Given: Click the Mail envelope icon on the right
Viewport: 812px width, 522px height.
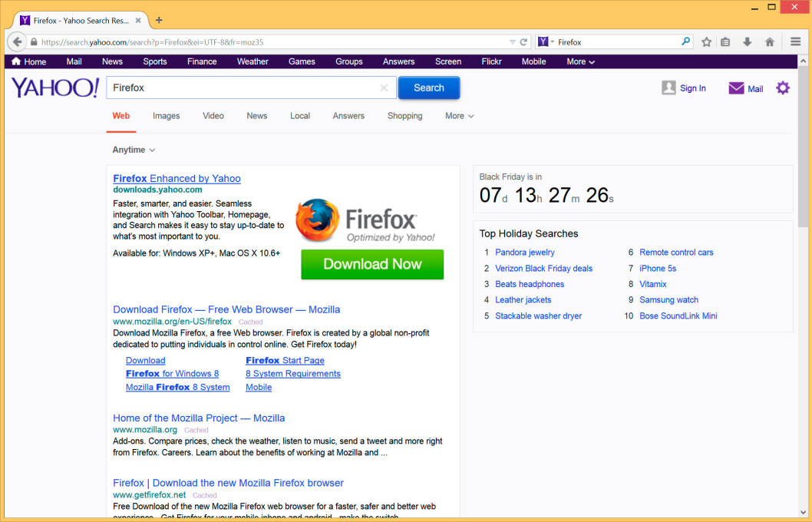Looking at the screenshot, I should pos(736,88).
